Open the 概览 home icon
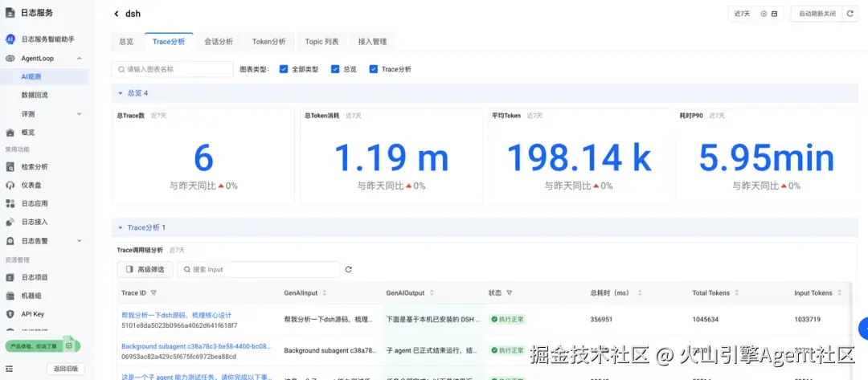868x380 pixels. (10, 133)
